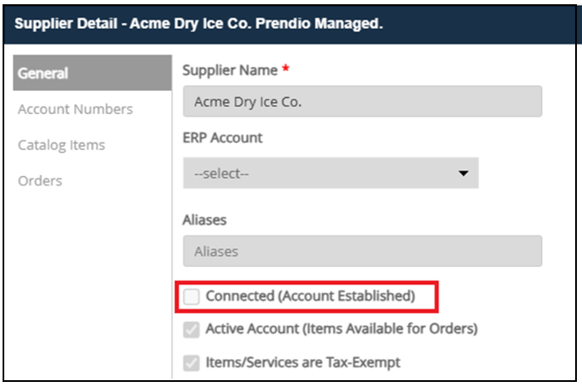The width and height of the screenshot is (582, 387).
Task: Go to the Orders tab
Action: 40,181
